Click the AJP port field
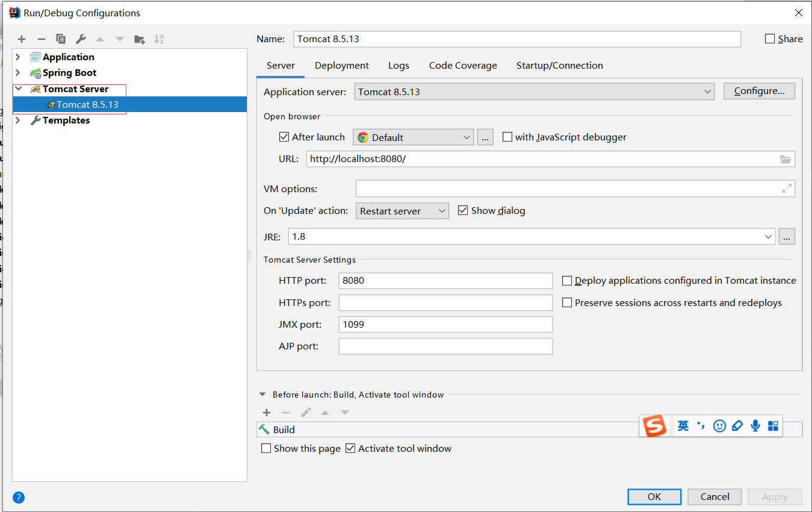Image resolution: width=812 pixels, height=512 pixels. tap(445, 346)
